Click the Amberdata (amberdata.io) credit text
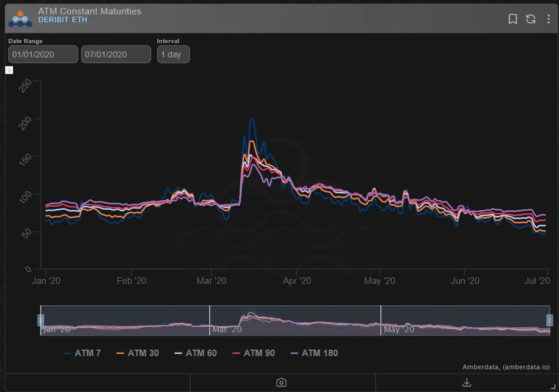Image resolution: width=559 pixels, height=392 pixels. pos(506,367)
